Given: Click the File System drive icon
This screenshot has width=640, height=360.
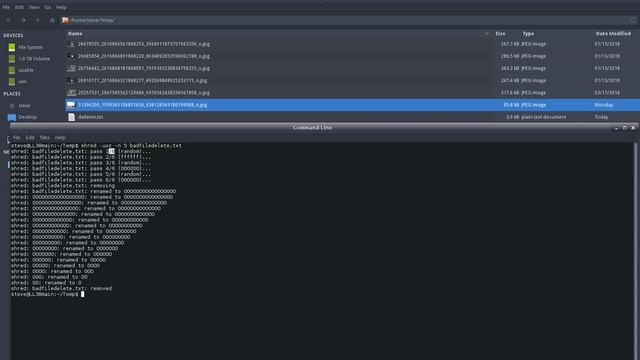Looking at the screenshot, I should (x=12, y=47).
